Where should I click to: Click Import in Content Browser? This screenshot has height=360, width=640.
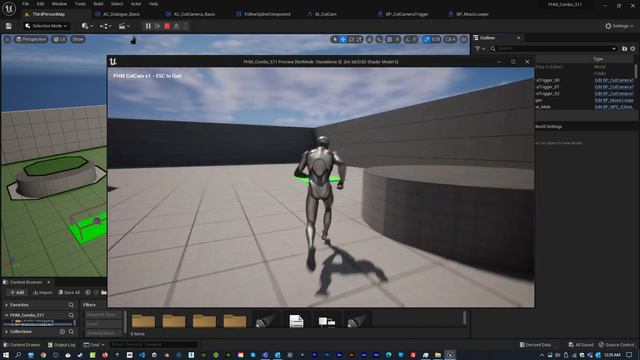click(42, 292)
